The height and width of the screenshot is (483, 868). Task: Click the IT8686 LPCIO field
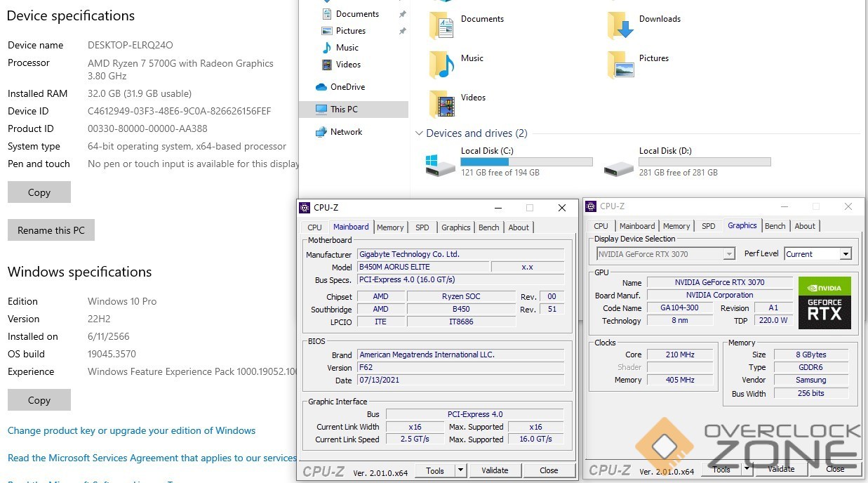coord(461,322)
